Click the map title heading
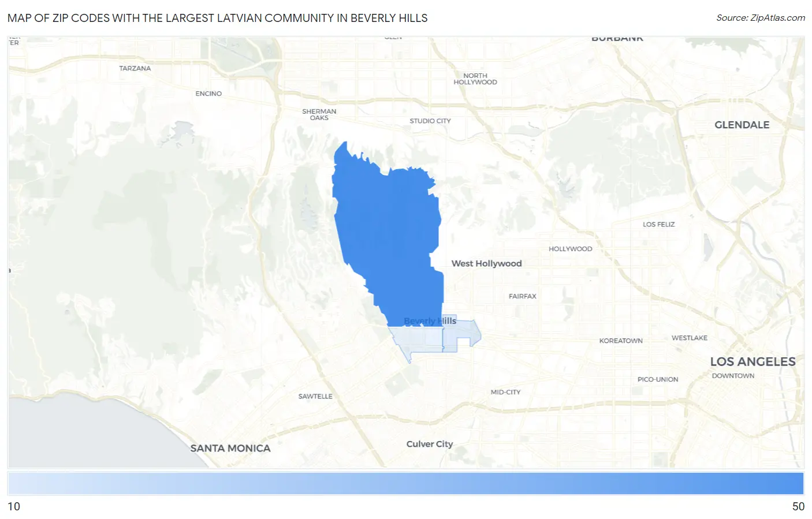The height and width of the screenshot is (519, 812). pos(218,18)
